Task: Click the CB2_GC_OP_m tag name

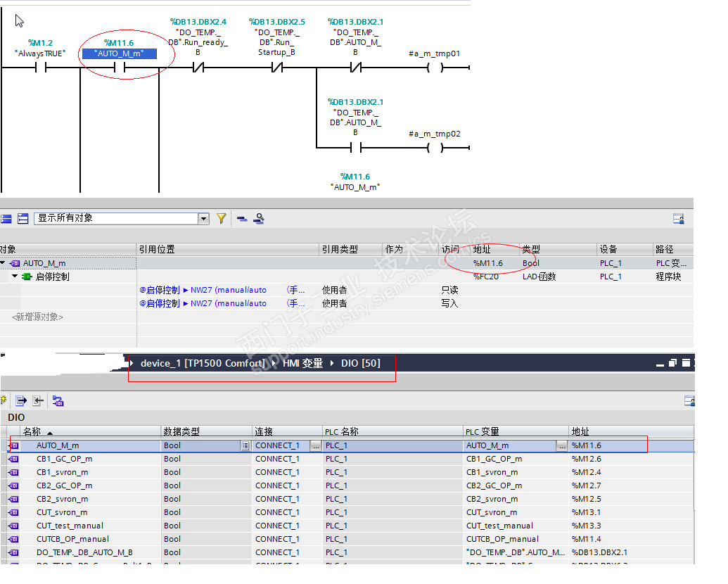Action: point(65,486)
